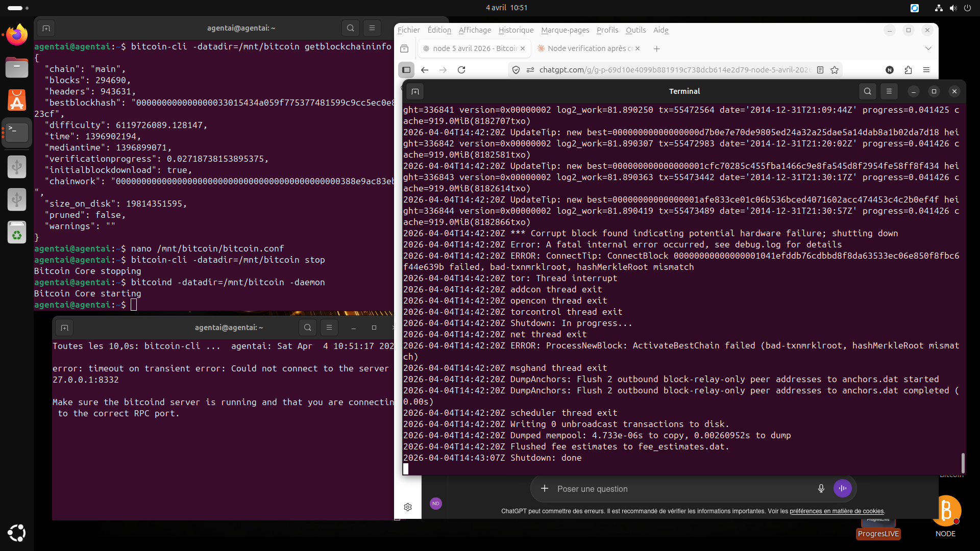Open the Terminal hamburger menu
The height and width of the screenshot is (551, 980).
[889, 91]
